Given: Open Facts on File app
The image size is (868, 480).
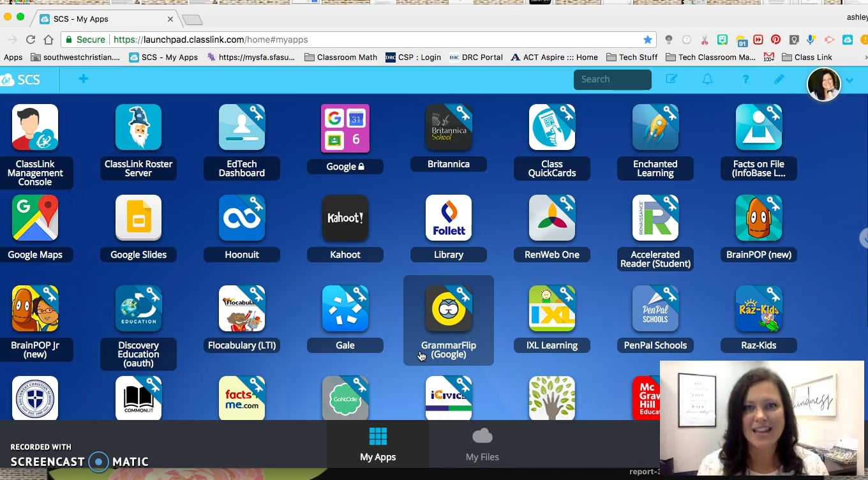Looking at the screenshot, I should click(759, 128).
